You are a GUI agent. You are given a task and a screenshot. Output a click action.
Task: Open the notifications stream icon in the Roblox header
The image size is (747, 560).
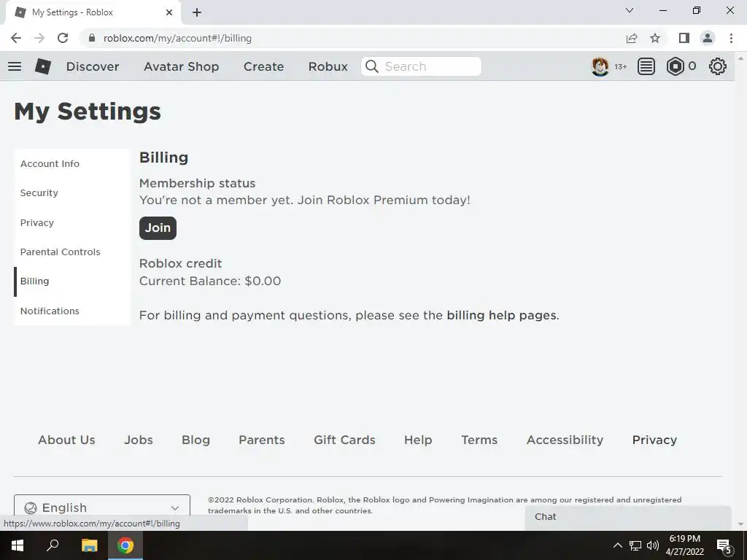(x=646, y=66)
